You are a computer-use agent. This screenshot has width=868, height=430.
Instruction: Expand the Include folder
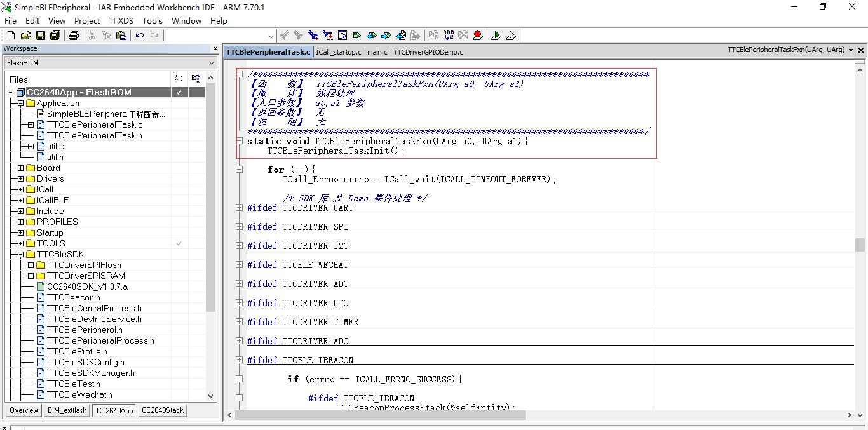coord(20,211)
